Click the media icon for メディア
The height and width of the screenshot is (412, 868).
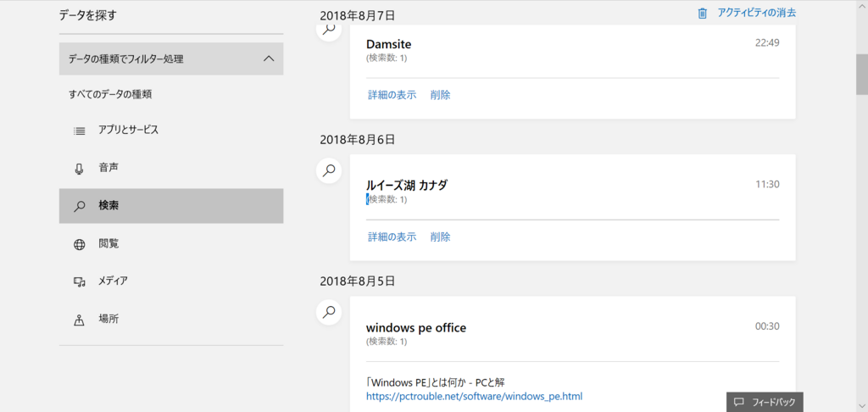point(79,281)
